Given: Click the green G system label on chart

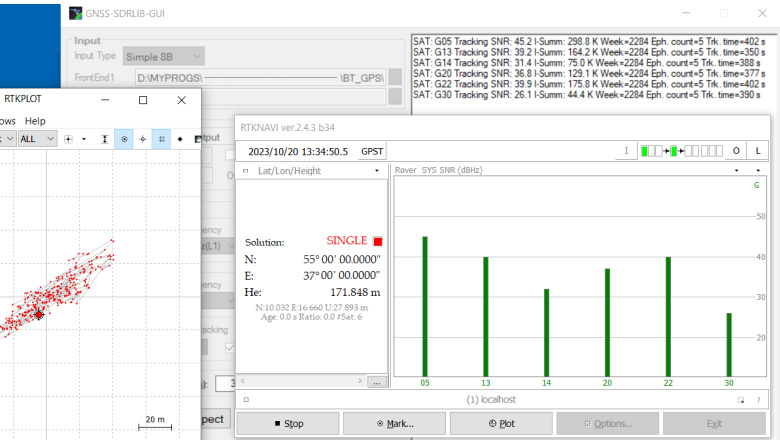Looking at the screenshot, I should point(757,185).
